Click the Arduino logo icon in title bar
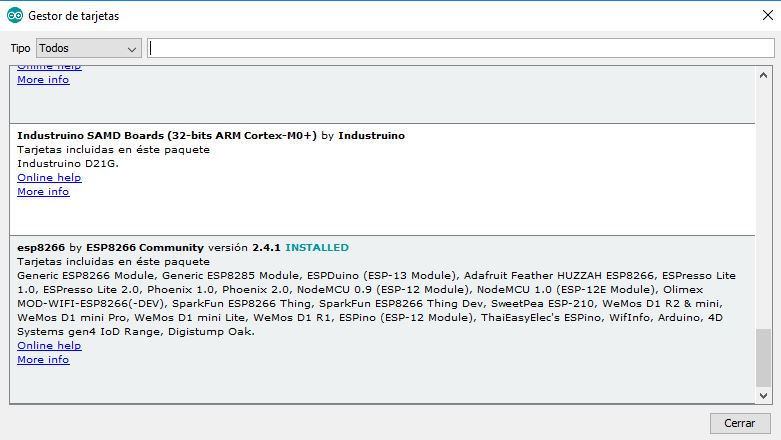Image resolution: width=781 pixels, height=440 pixels. click(15, 15)
